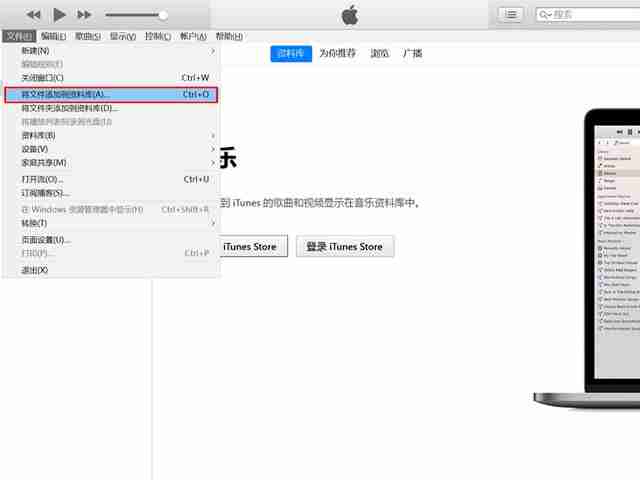
Task: Select 将文件添加到资料库(A)... entry
Action: [111, 95]
